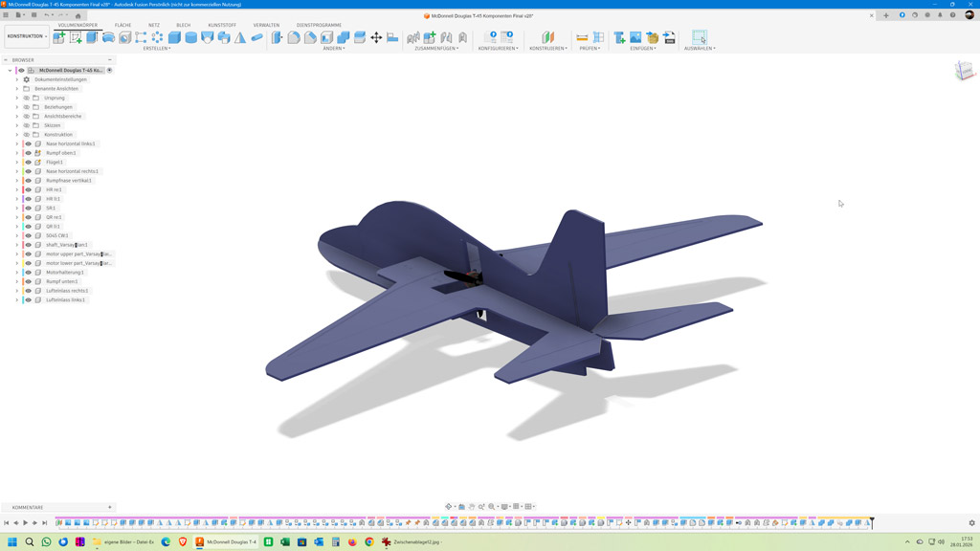980x551 pixels.
Task: Toggle visibility of Rumpf unten:1
Action: [x=28, y=282]
